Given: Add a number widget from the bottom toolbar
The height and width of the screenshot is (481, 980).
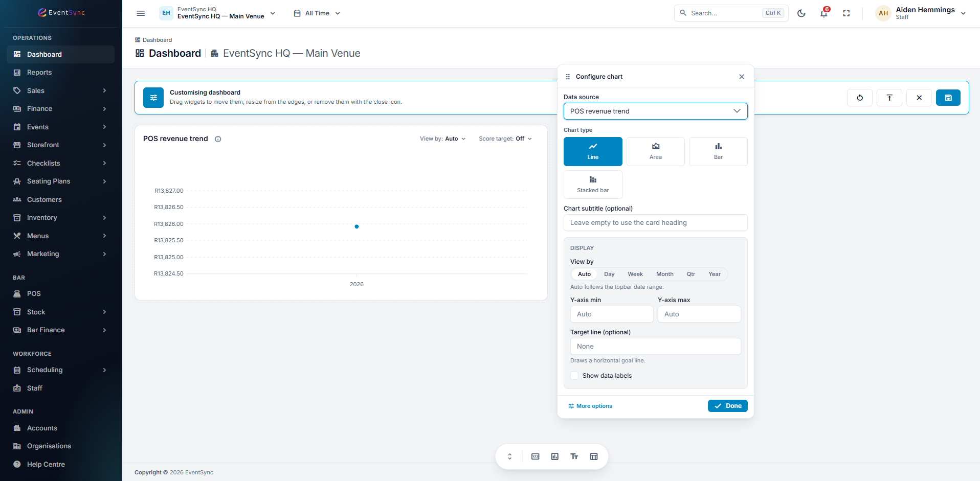Looking at the screenshot, I should 536,456.
